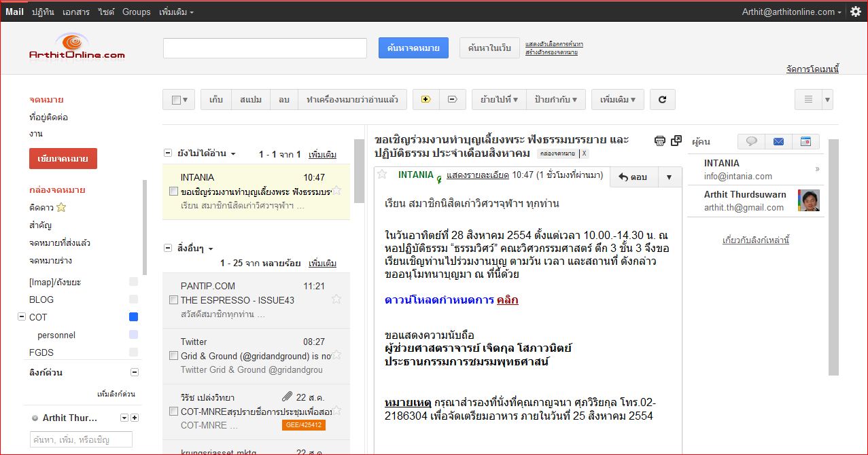Tick the checkbox on the PANTIP.COM email
This screenshot has height=455, width=868.
[173, 299]
